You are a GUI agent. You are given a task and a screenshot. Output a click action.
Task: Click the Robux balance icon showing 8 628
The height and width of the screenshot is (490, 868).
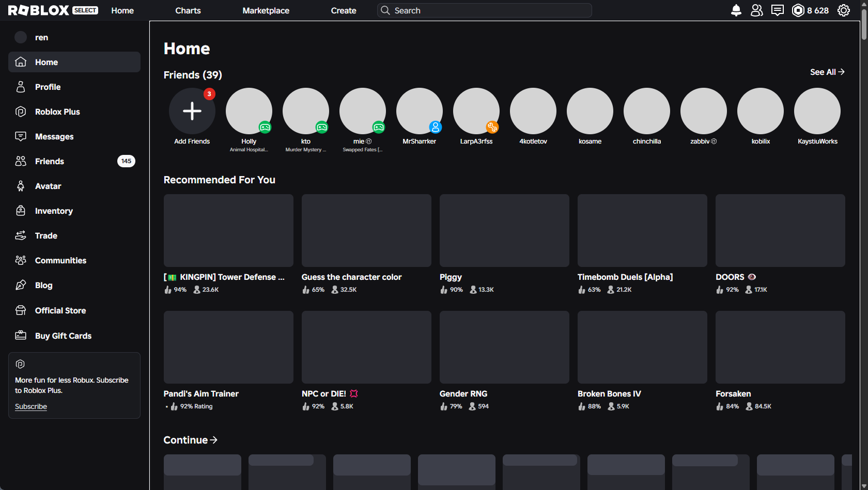798,10
